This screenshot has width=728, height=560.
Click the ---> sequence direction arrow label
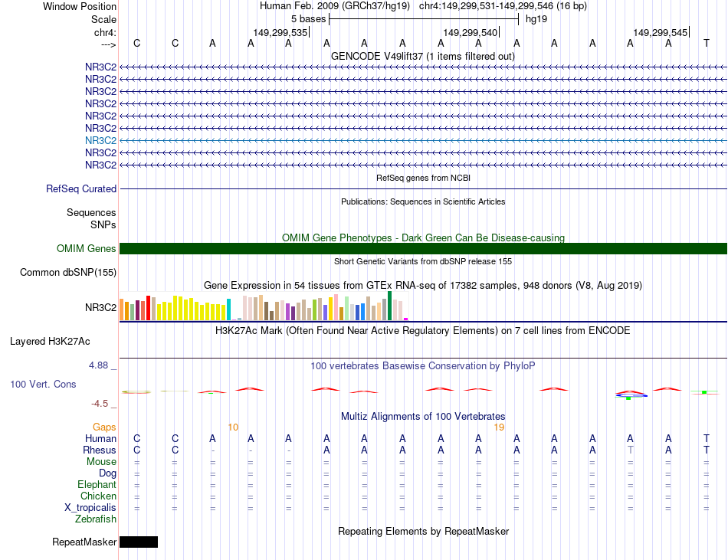pos(108,44)
